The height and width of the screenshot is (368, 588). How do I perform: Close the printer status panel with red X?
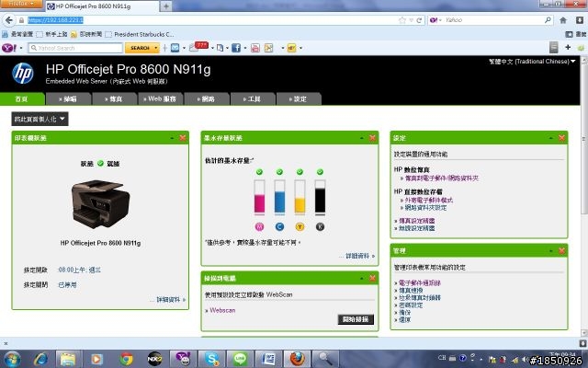coord(183,138)
